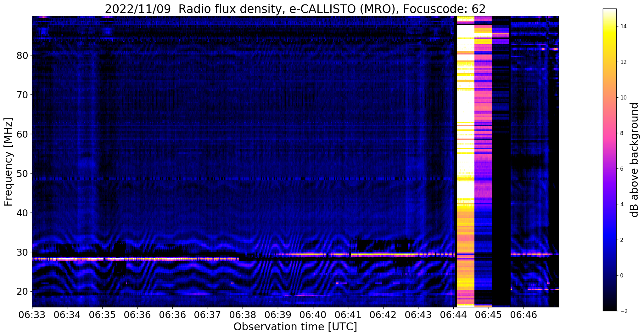Click the "dB above background" colorbar label
644x336 pixels.
635,160
